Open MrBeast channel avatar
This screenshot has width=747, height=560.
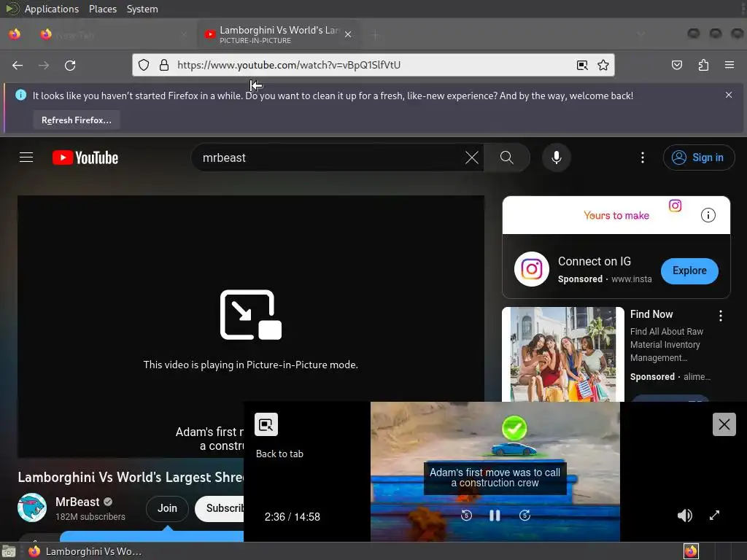pyautogui.click(x=32, y=507)
